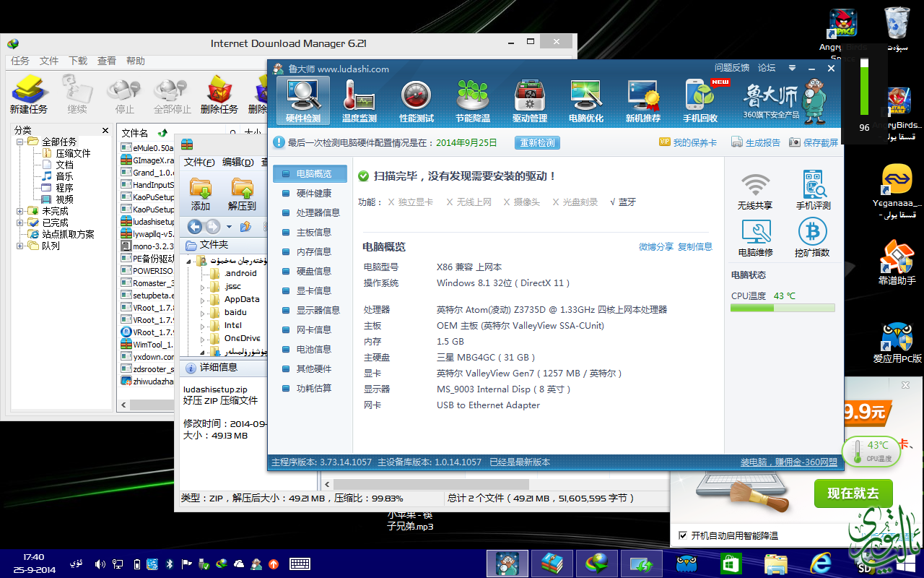Click 微博分享 share link
The image size is (924, 578).
pos(656,247)
